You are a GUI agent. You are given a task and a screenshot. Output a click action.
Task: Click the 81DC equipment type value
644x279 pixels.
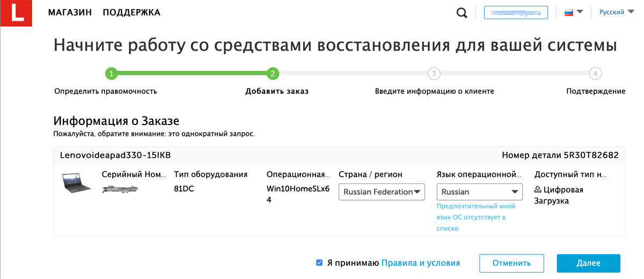185,189
